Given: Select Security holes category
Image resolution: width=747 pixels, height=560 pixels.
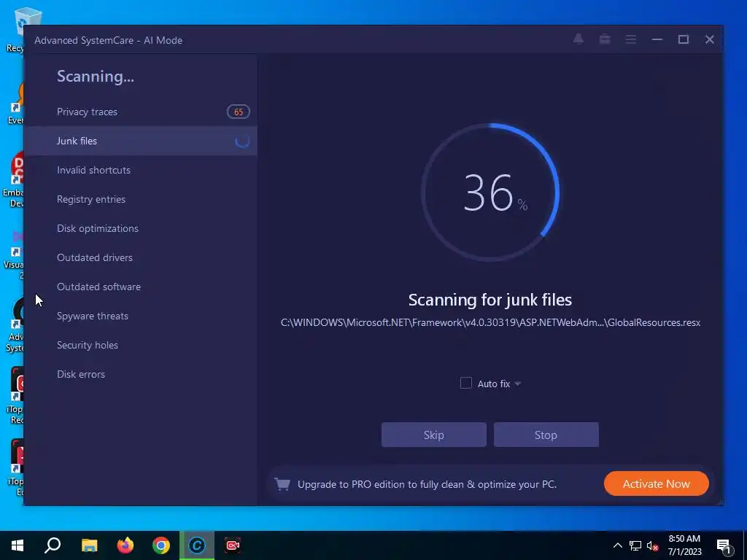Looking at the screenshot, I should (141, 345).
